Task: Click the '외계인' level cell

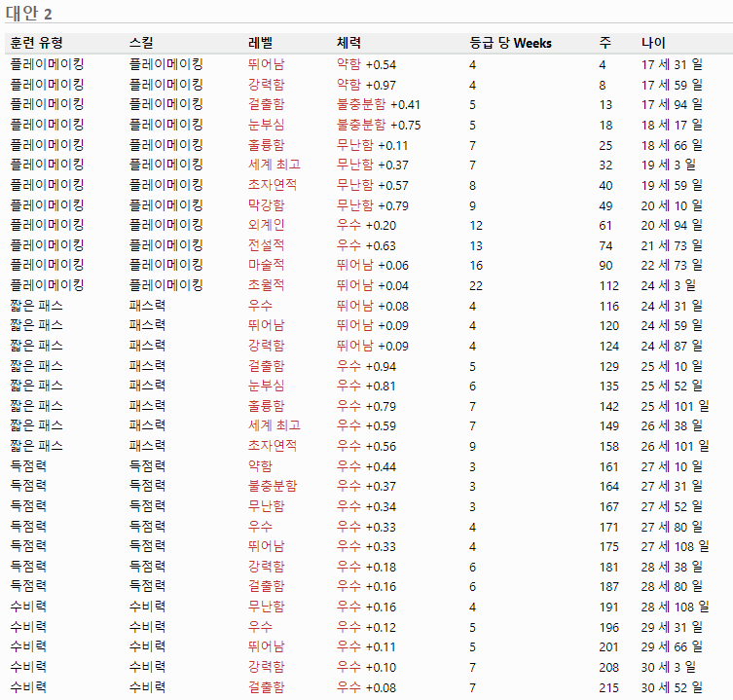Action: pos(266,226)
